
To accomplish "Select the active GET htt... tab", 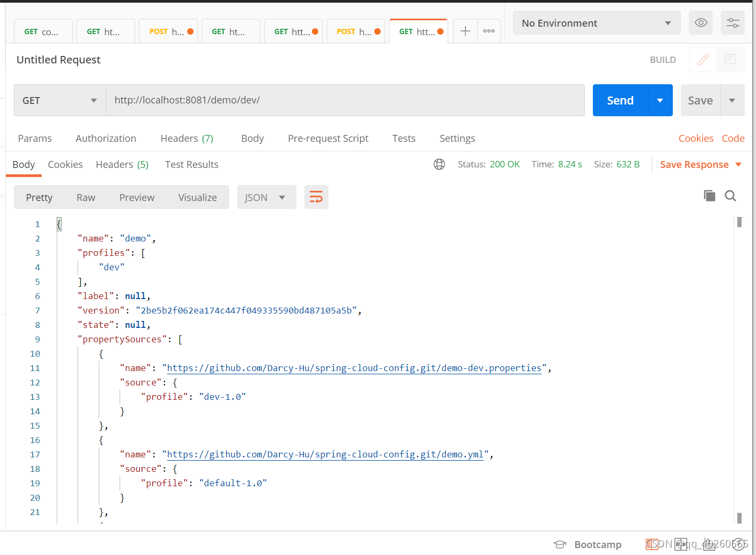I will point(418,31).
